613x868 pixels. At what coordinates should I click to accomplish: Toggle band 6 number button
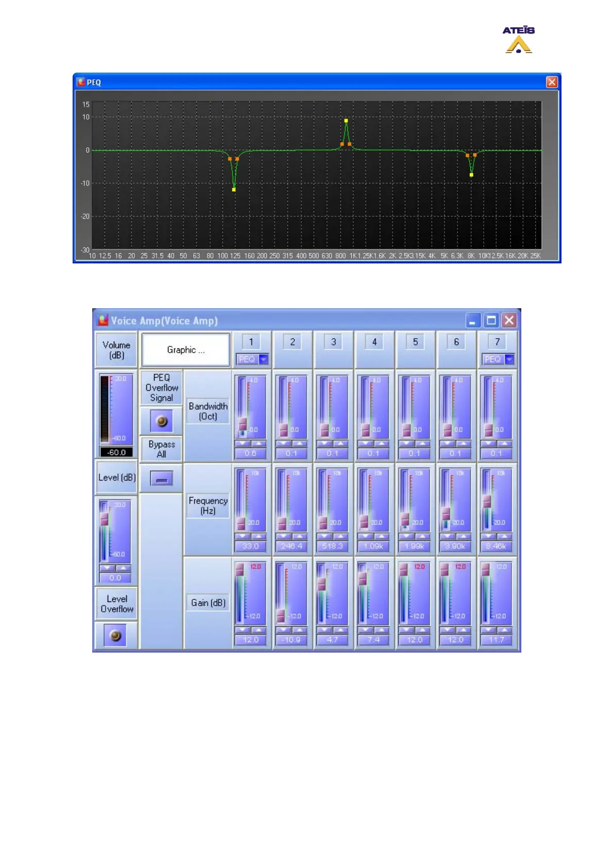456,342
